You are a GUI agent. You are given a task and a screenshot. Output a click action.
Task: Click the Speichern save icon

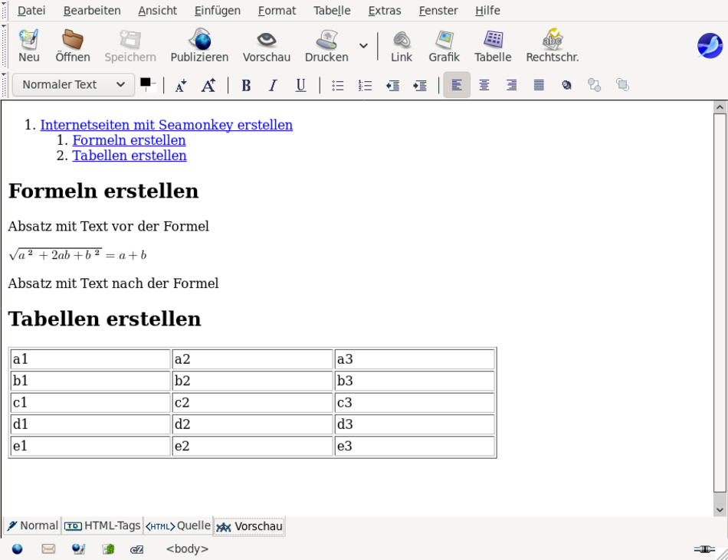(130, 45)
